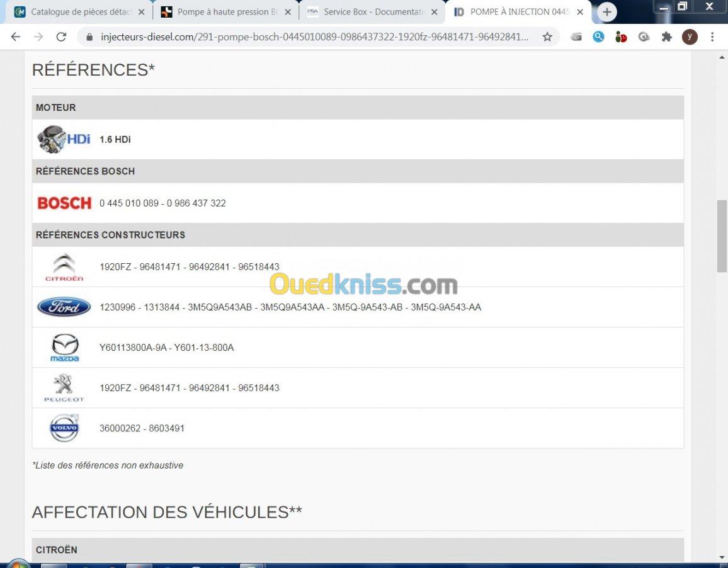Click the scrollbar up arrow

tap(722, 57)
